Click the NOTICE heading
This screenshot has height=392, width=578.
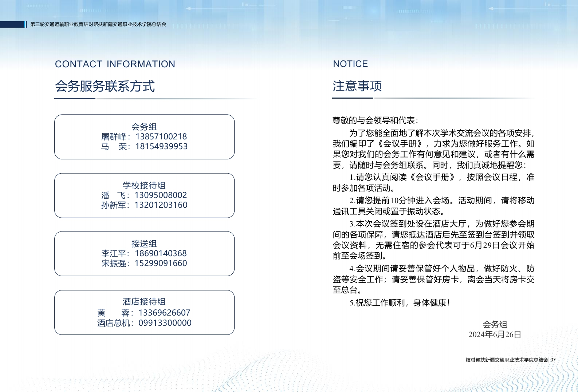click(x=350, y=64)
